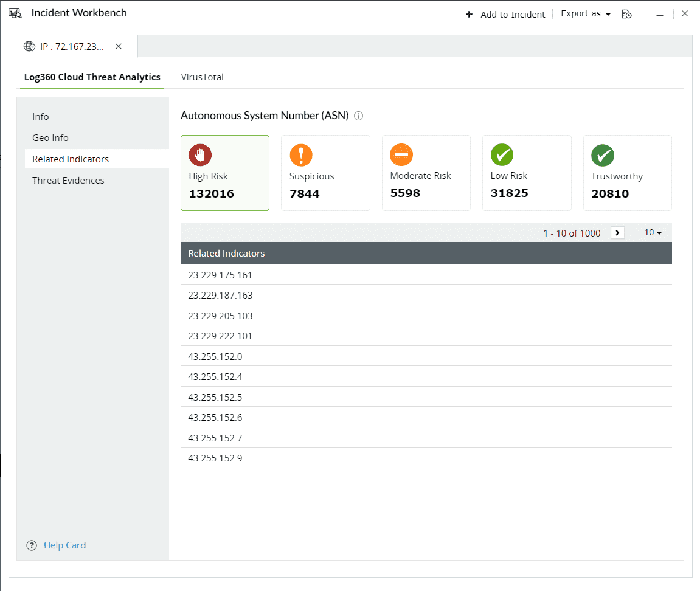Viewport: 700px width, 591px height.
Task: Go to next page of indicators
Action: coord(617,233)
